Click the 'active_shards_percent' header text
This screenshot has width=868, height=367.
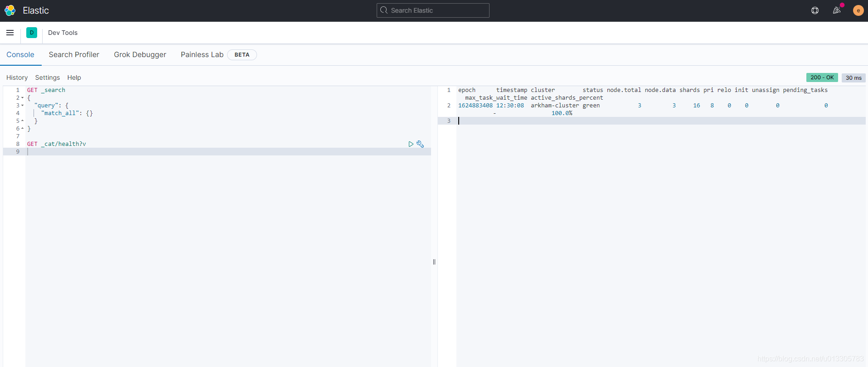pyautogui.click(x=567, y=98)
